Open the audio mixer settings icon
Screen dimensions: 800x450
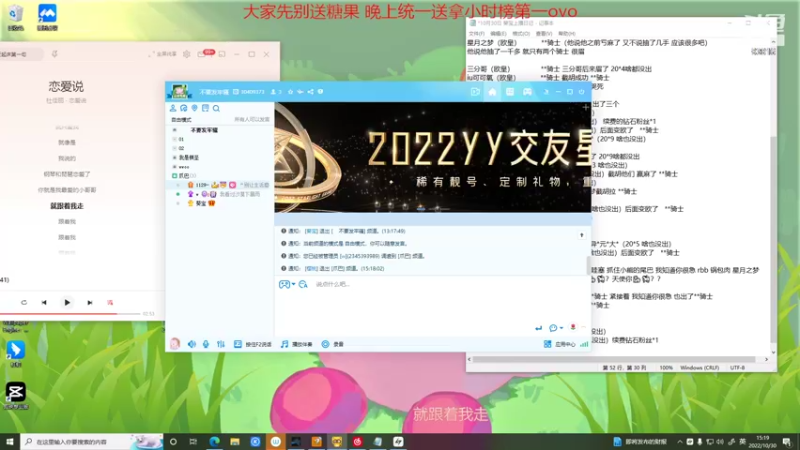(x=220, y=344)
